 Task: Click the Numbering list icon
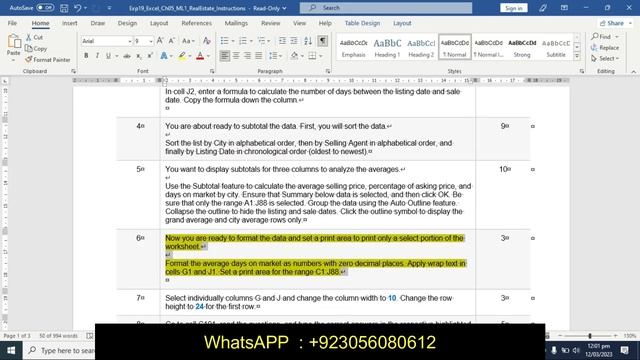point(243,41)
